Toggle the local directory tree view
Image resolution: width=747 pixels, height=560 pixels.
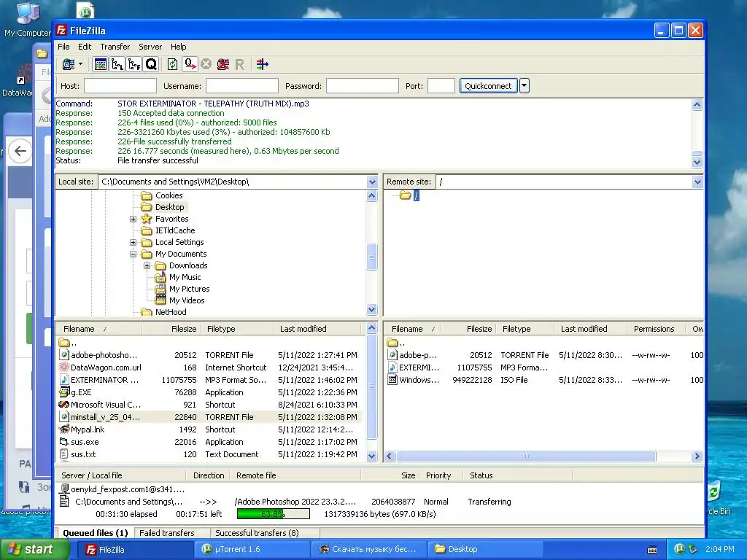(117, 64)
